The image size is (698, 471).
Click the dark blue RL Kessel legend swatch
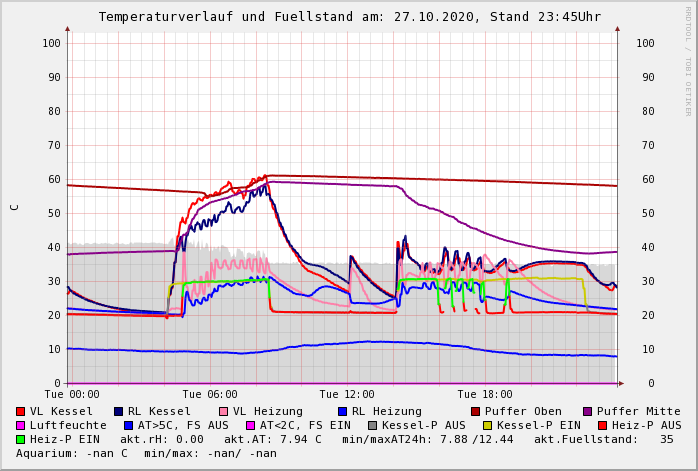coord(118,411)
